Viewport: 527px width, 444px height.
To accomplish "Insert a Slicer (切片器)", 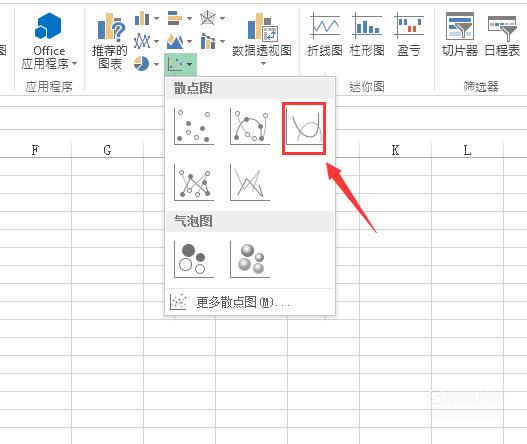I will 460,34.
